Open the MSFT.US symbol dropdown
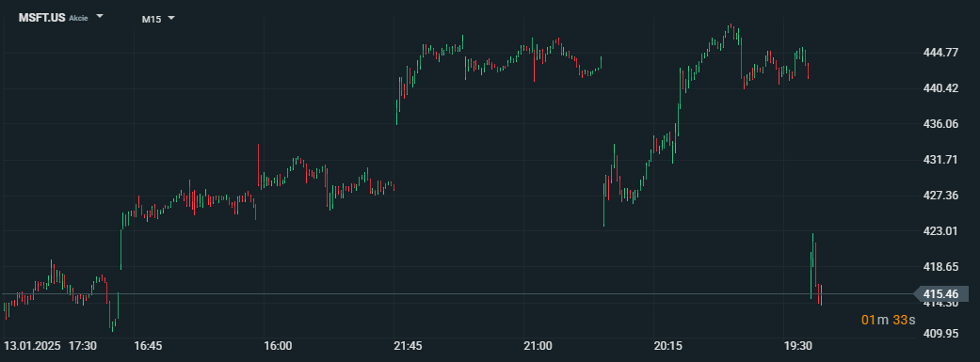The height and width of the screenshot is (362, 980). coord(100,16)
